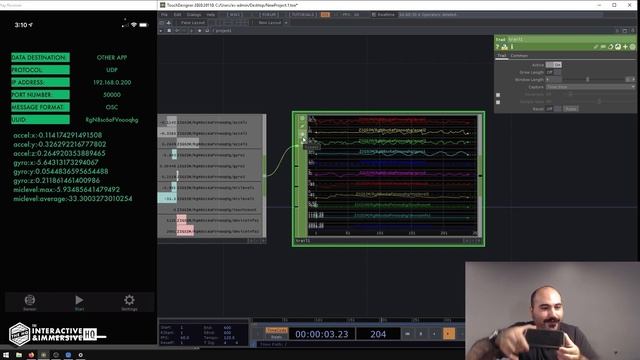
Task: Click the trail1 node name label
Action: pos(302,241)
